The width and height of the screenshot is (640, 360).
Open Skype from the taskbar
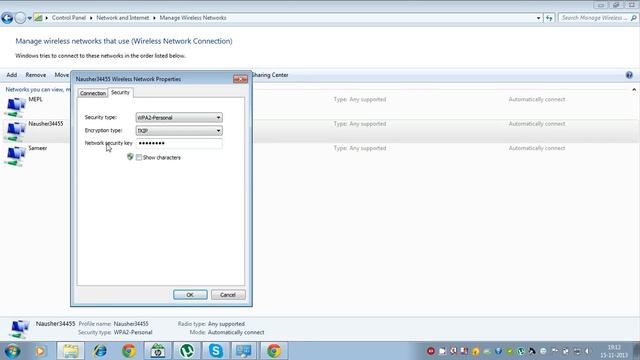tap(216, 351)
